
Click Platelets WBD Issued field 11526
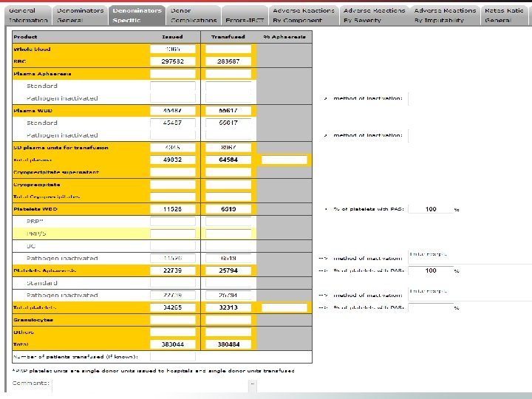(x=173, y=209)
